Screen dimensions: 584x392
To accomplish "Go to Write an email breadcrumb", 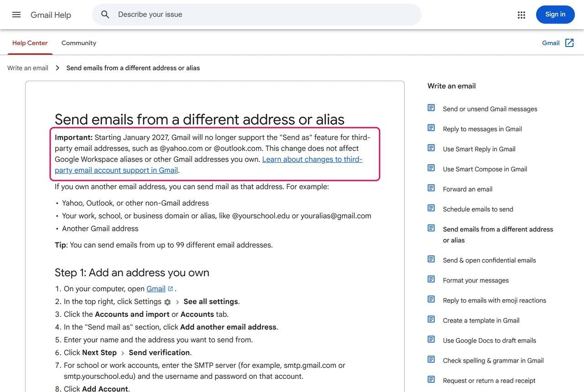I will pos(28,68).
